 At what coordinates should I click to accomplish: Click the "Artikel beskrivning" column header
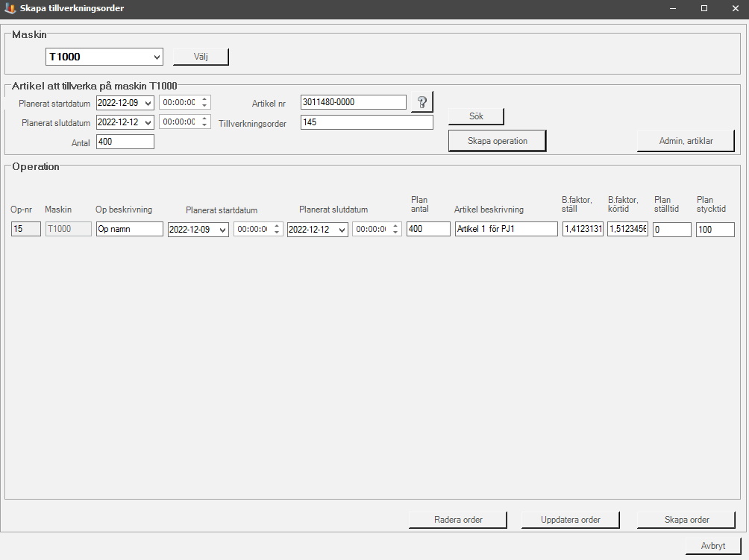click(489, 210)
